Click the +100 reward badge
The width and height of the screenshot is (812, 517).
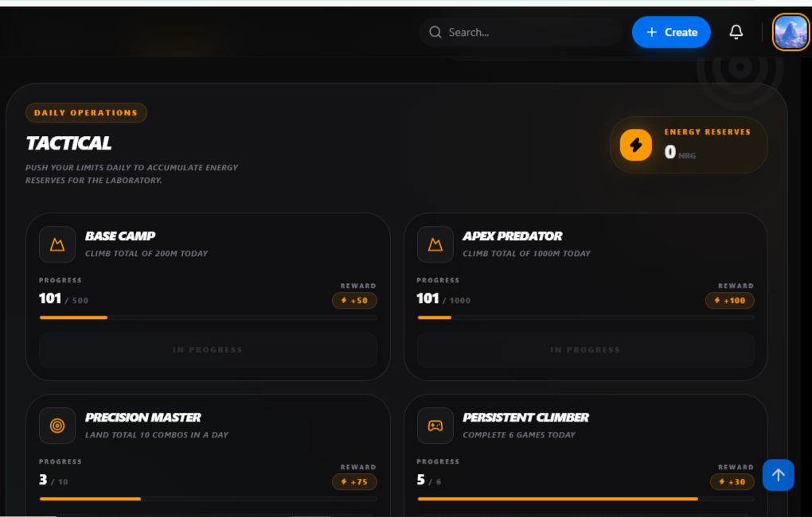coord(730,300)
